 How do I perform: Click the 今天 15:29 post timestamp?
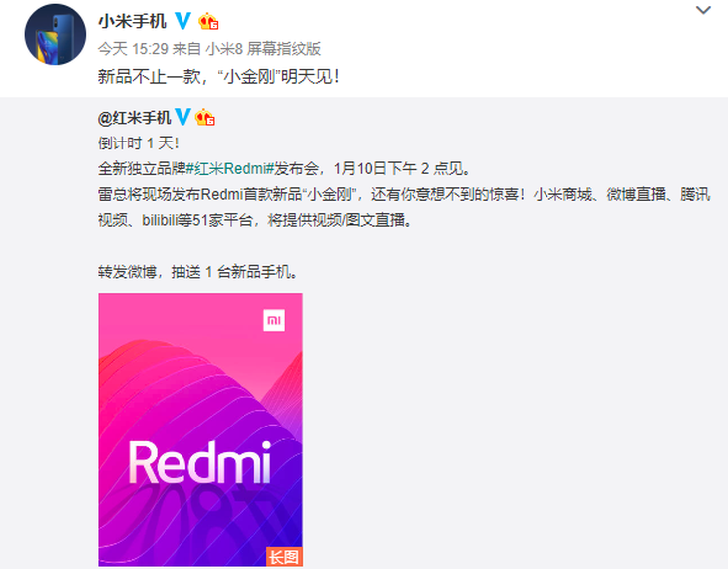coord(133,49)
